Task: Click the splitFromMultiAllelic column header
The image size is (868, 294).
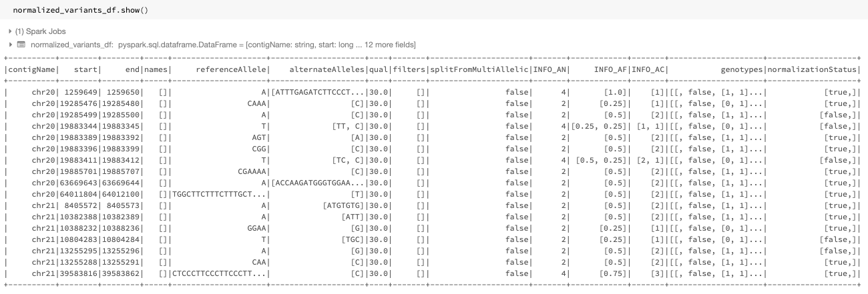Action: (480, 69)
